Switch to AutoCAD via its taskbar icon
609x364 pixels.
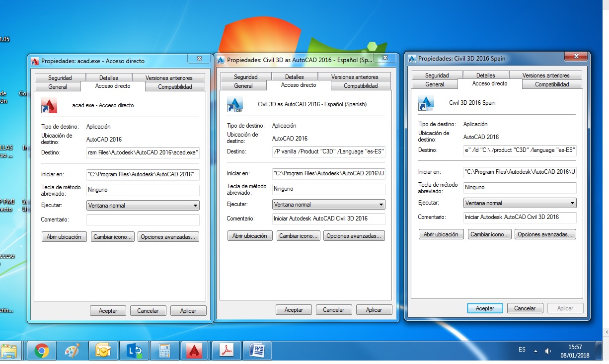(x=195, y=351)
